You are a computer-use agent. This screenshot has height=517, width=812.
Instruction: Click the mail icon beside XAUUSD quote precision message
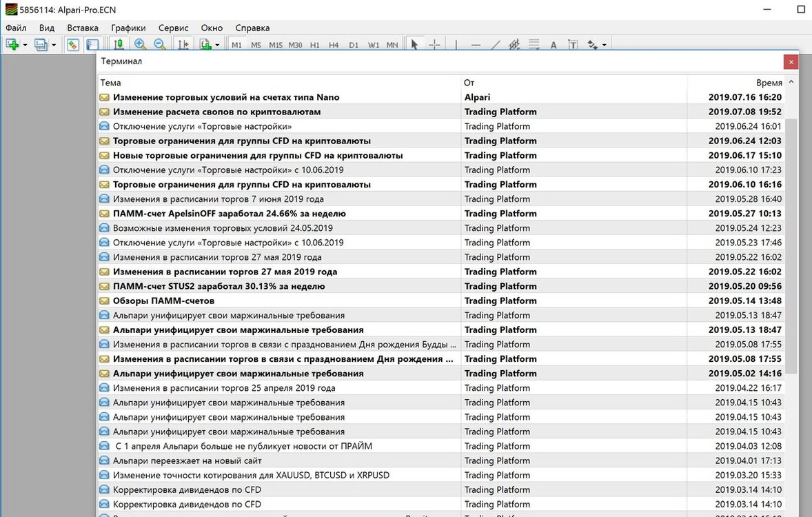coord(105,475)
